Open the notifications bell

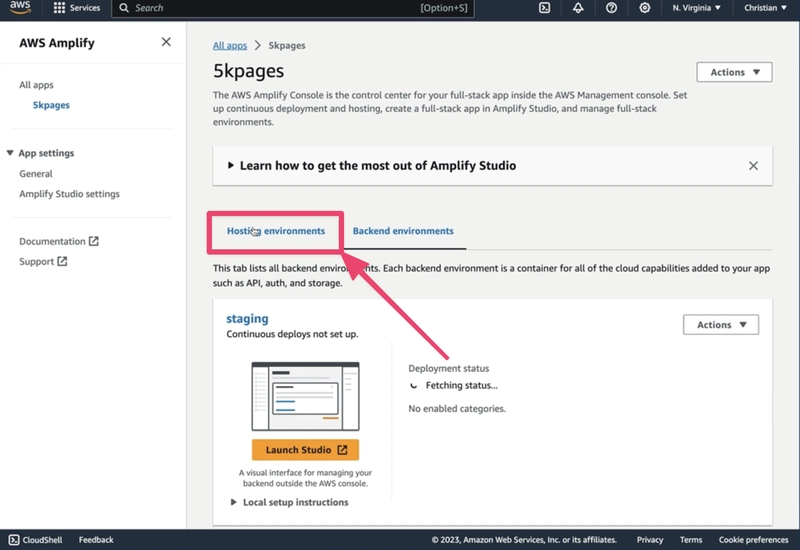click(578, 8)
